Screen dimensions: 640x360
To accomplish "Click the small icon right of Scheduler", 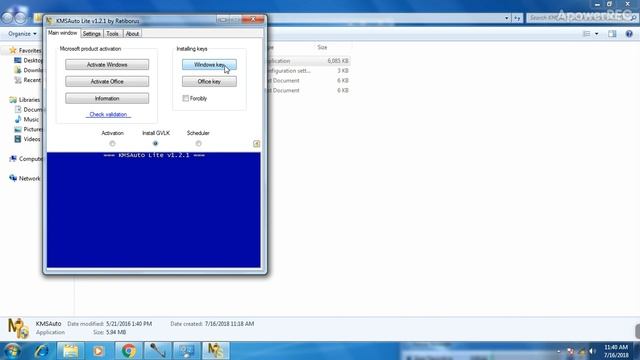I will (x=256, y=144).
